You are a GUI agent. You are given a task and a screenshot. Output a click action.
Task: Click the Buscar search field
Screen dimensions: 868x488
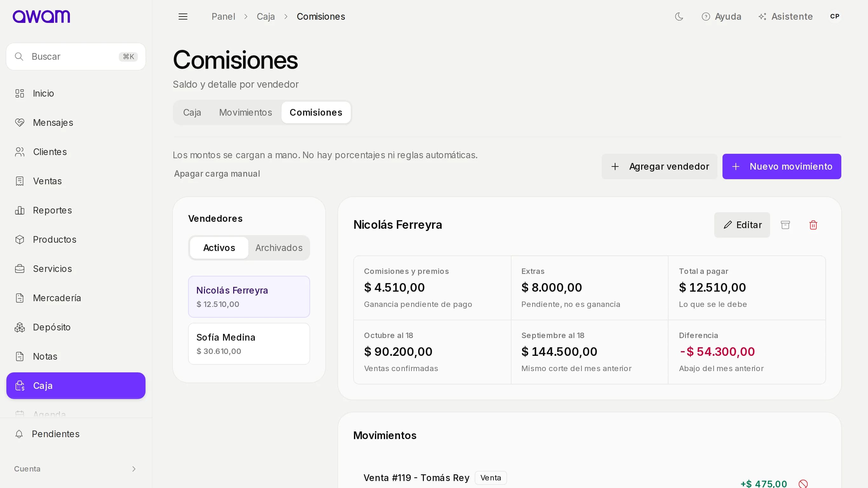coord(76,57)
